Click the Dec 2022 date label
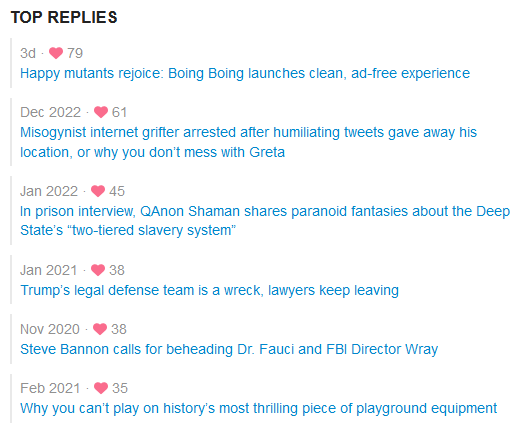This screenshot has width=518, height=436. (x=50, y=112)
